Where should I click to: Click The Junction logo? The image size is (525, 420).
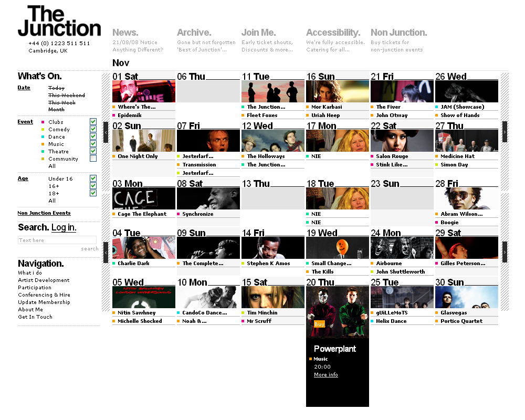tap(59, 21)
